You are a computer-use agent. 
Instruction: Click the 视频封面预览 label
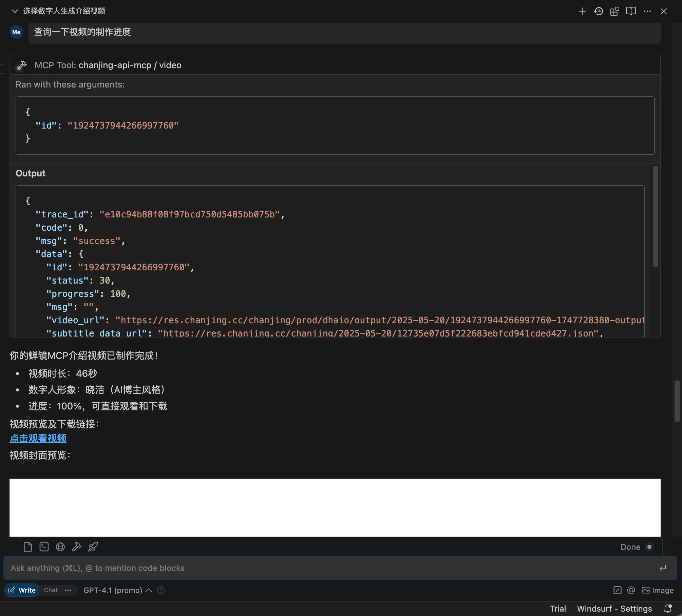point(40,455)
